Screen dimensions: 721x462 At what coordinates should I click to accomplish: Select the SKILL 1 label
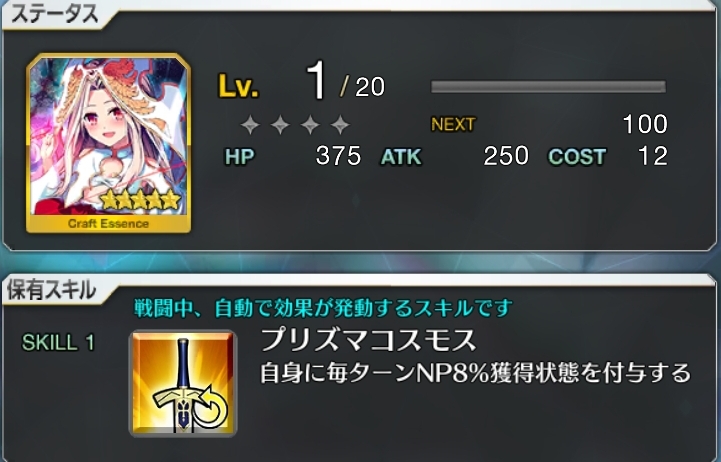click(58, 342)
